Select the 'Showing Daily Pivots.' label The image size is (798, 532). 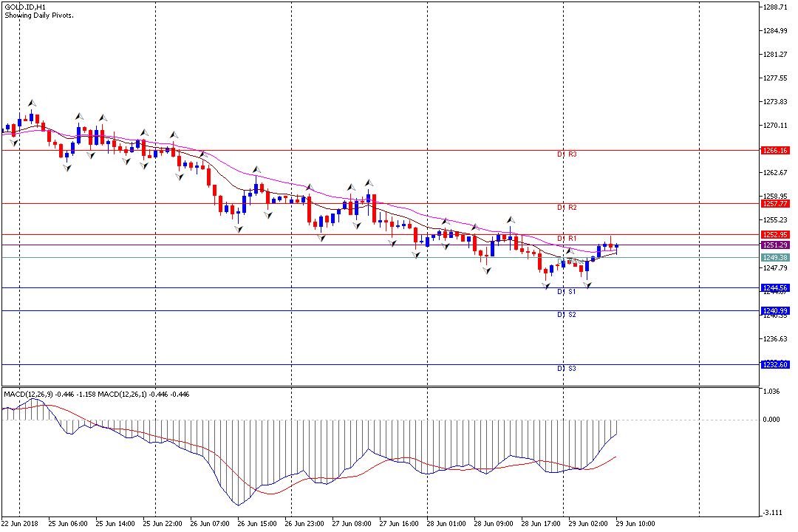[x=39, y=16]
